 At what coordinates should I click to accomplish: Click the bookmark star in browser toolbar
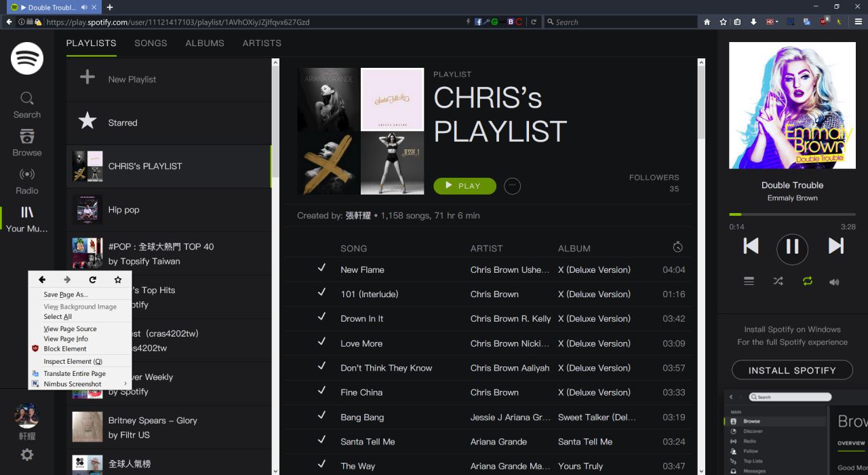pos(723,22)
